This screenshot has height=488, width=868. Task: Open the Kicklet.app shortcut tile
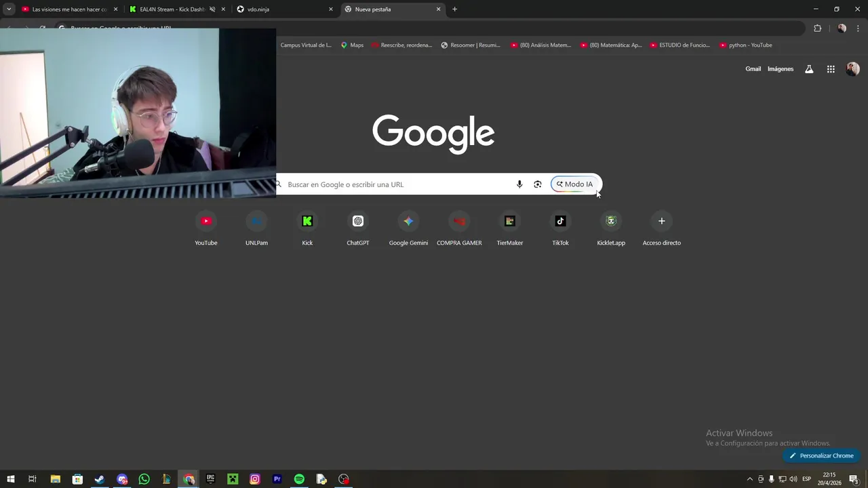[611, 229]
